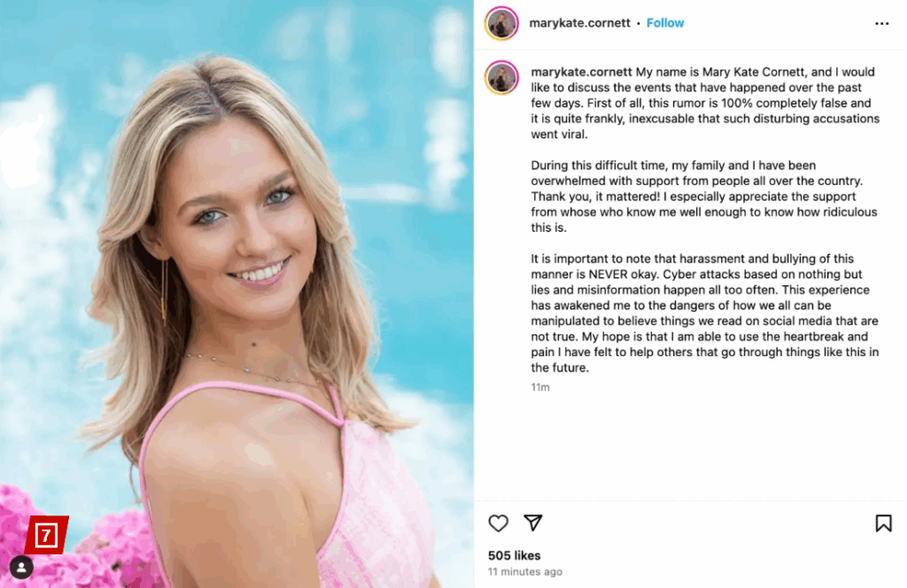Click the 11 minutes ago timestamp
This screenshot has height=588, width=907.
[524, 572]
